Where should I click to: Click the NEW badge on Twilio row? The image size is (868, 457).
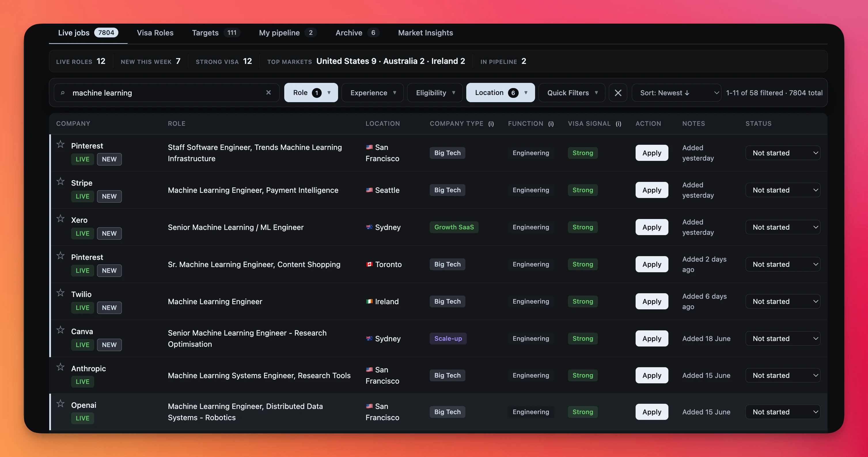point(109,307)
